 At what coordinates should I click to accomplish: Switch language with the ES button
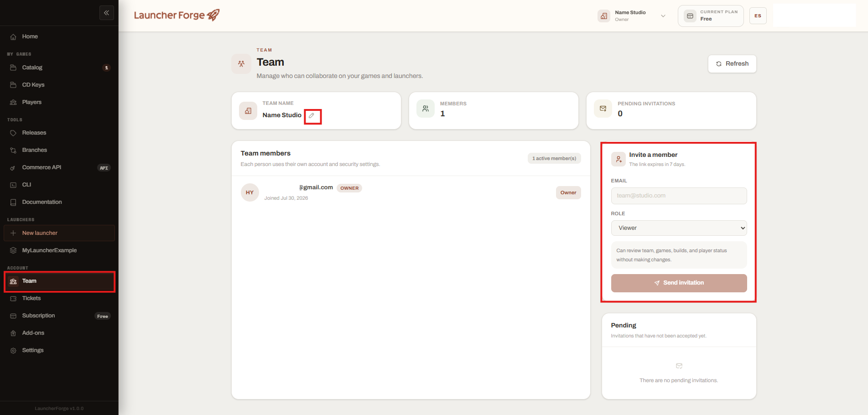(758, 16)
